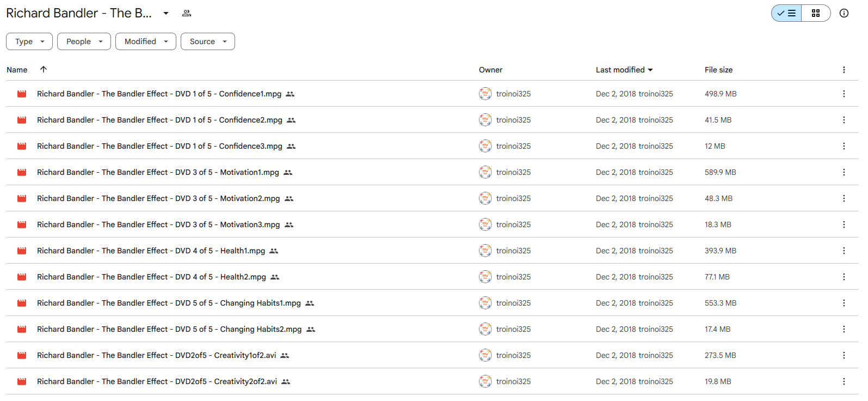Click the video file icon for Confidence1.mpg

(22, 94)
